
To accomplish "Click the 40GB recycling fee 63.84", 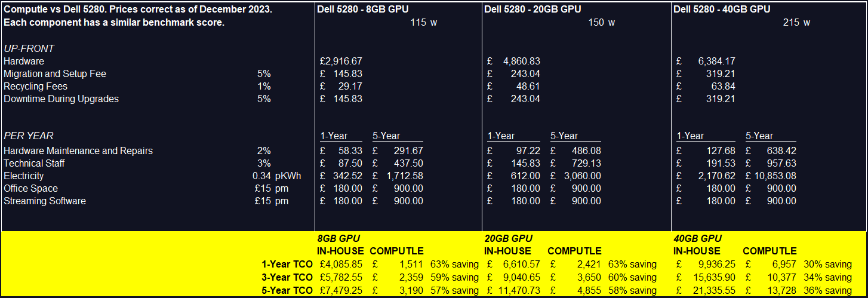I will pos(722,86).
